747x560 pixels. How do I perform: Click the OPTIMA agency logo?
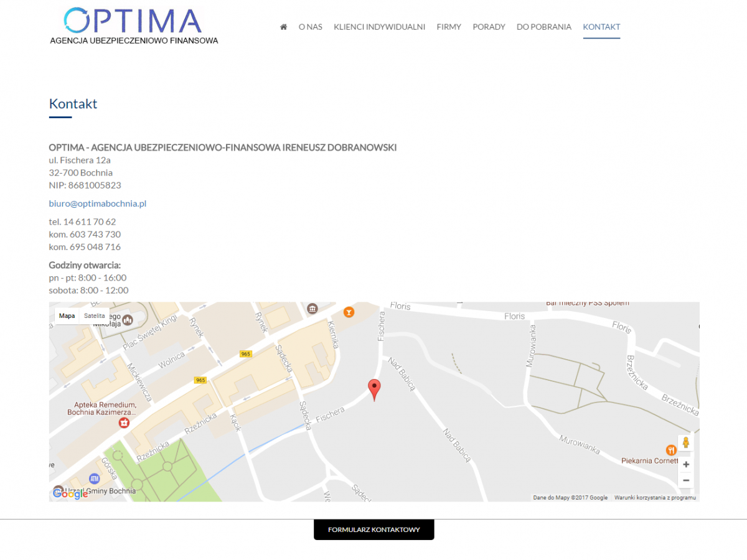[x=134, y=26]
